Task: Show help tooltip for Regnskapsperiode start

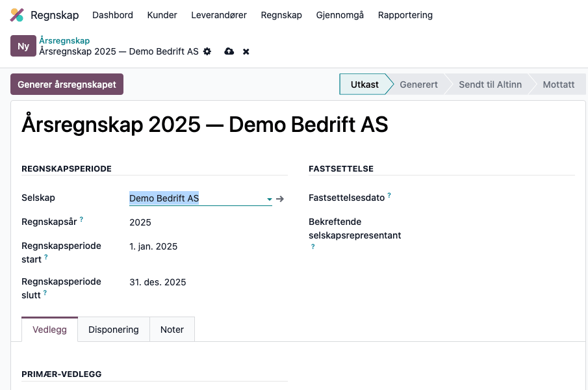Action: pos(46,257)
